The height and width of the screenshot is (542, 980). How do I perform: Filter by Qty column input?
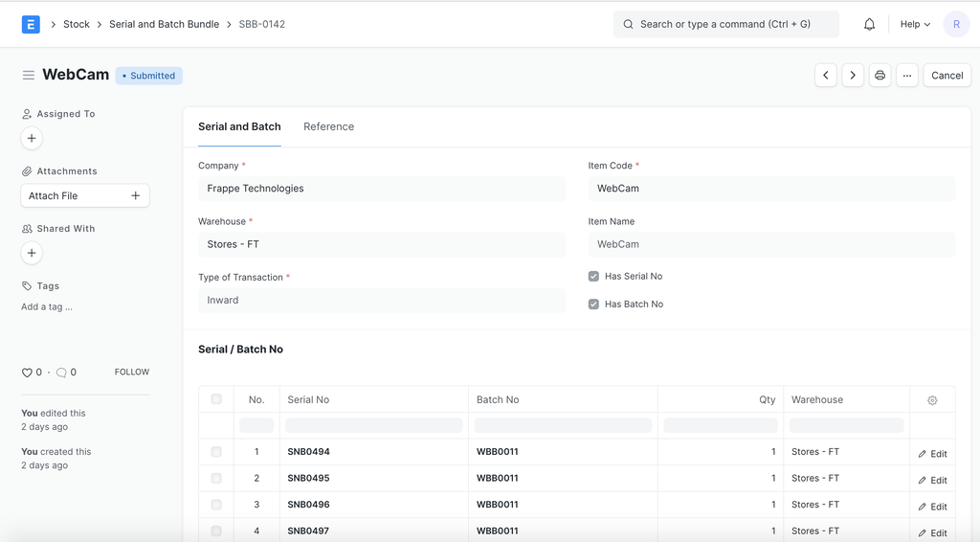coord(721,426)
